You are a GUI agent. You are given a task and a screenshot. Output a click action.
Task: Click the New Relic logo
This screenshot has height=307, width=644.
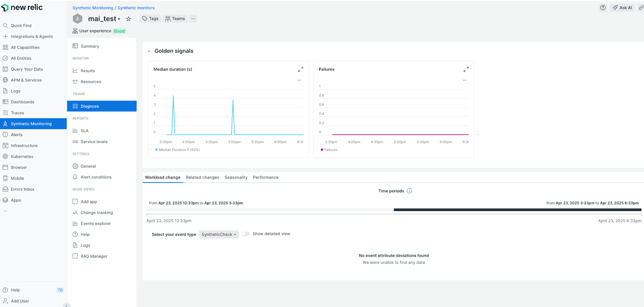coord(23,7)
